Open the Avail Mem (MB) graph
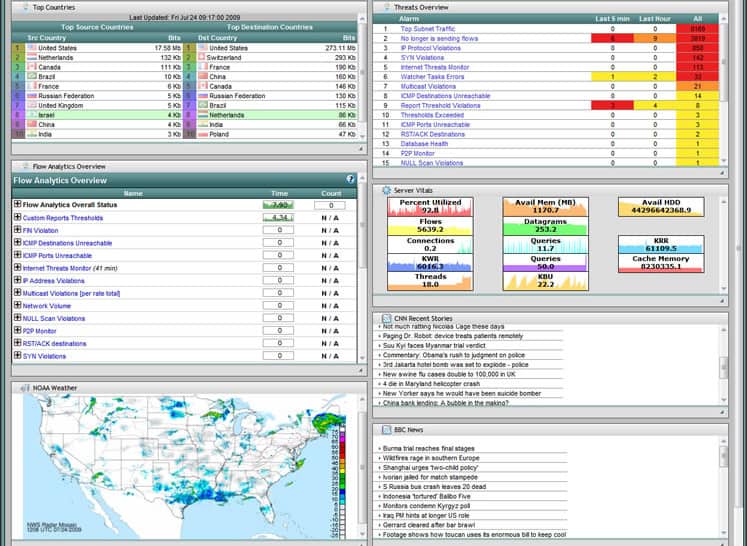The width and height of the screenshot is (747, 546). pos(545,207)
